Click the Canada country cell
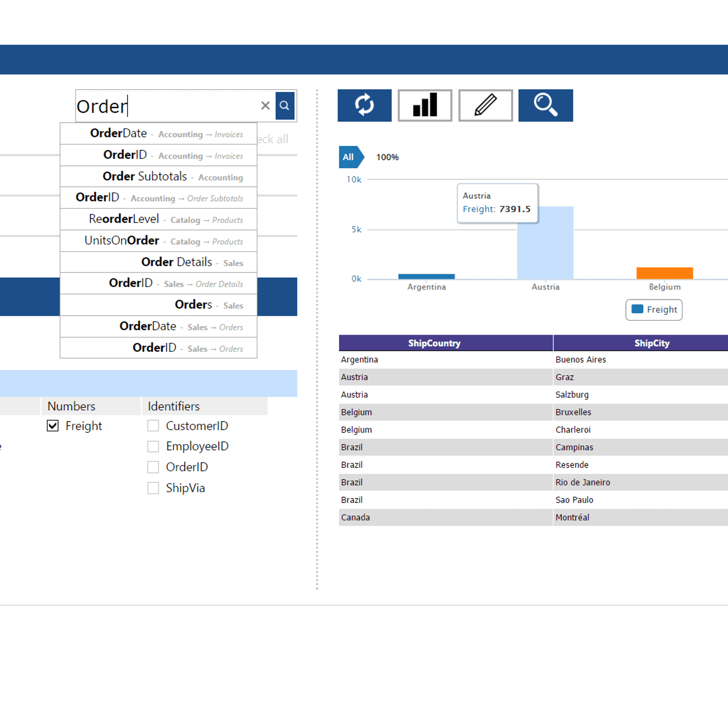This screenshot has width=728, height=728. [x=446, y=517]
